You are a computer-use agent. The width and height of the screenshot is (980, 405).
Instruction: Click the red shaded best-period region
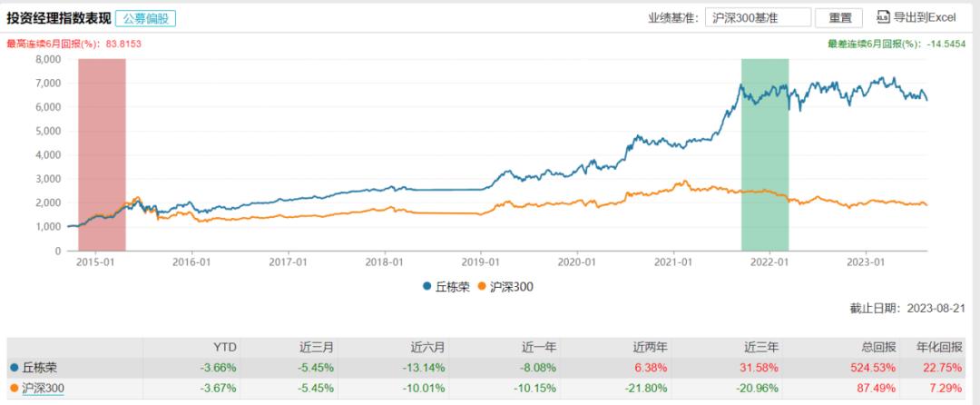(x=102, y=154)
